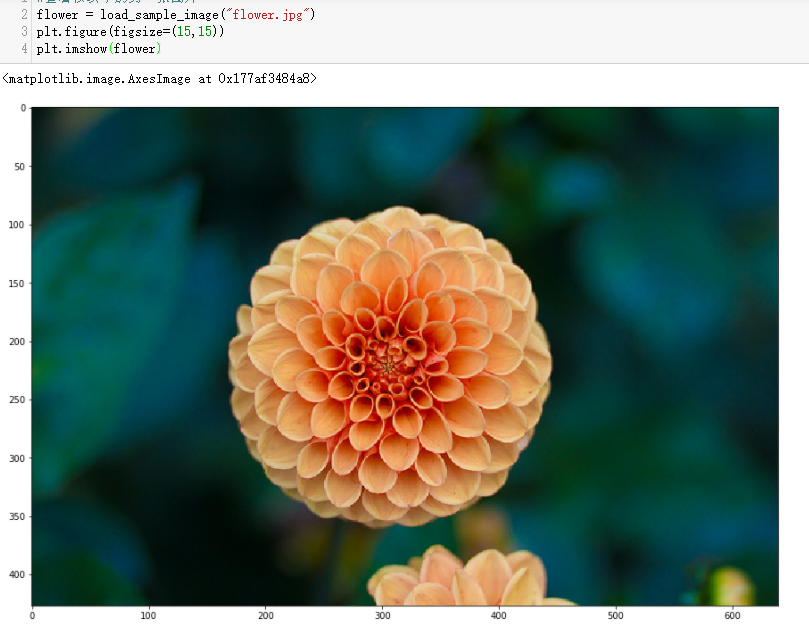
Task: Click the matplotlib.image.AxesImage output text
Action: (159, 78)
